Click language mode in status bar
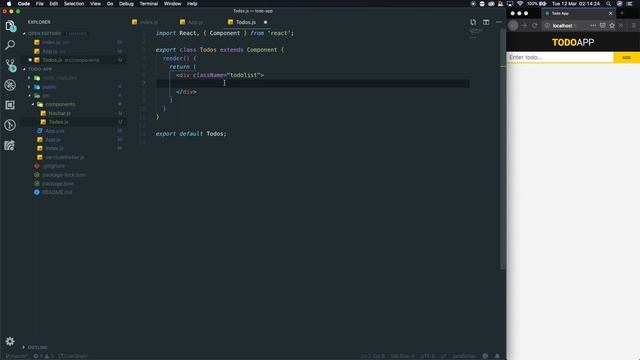This screenshot has width=640, height=360. tap(464, 356)
